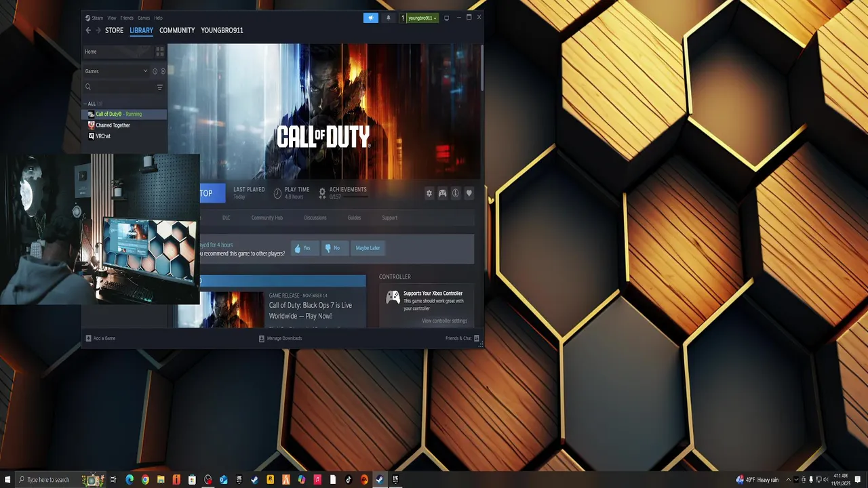Open advanced filter options icon

160,87
